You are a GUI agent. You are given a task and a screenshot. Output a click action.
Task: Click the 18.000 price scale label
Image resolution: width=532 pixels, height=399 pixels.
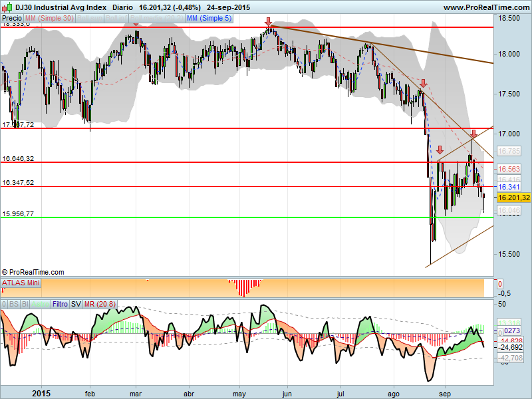pos(509,54)
